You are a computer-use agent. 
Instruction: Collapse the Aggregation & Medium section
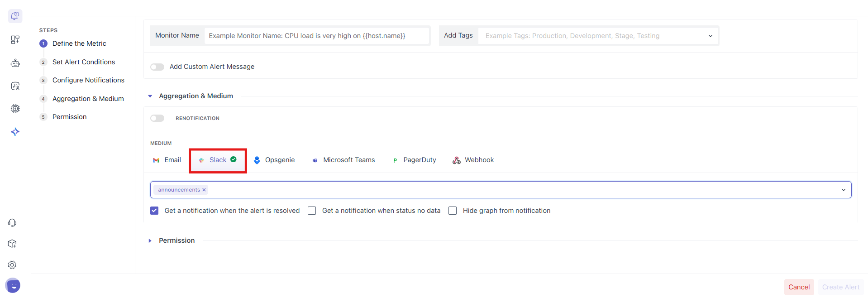(150, 96)
